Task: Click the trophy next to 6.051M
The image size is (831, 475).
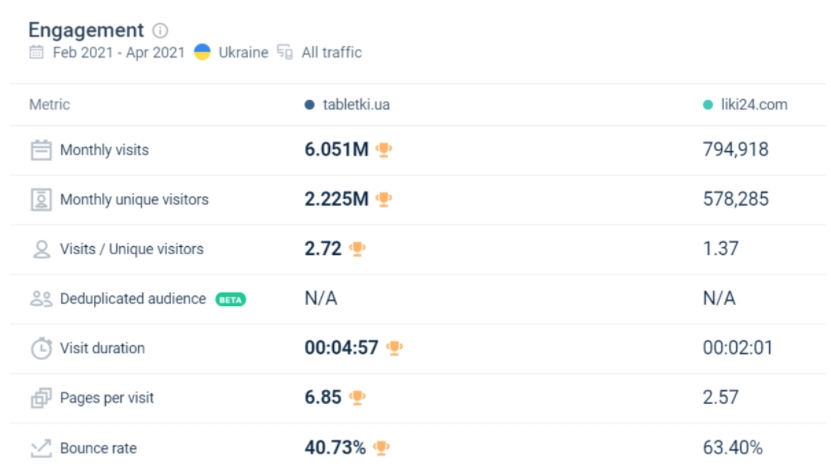Action: (384, 150)
